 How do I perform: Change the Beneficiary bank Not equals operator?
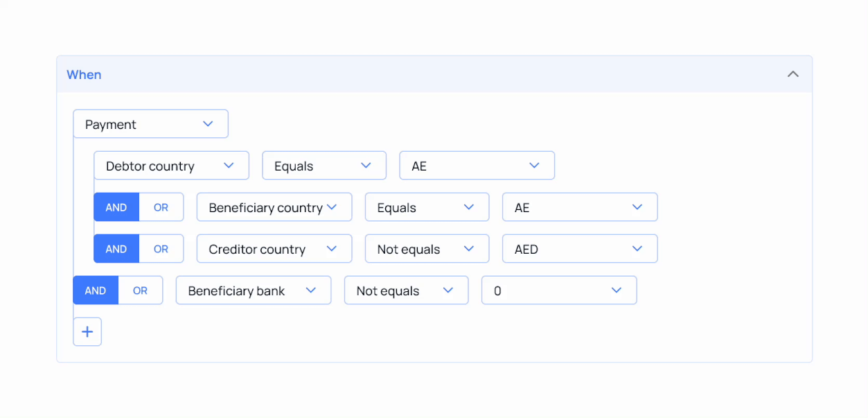point(405,290)
